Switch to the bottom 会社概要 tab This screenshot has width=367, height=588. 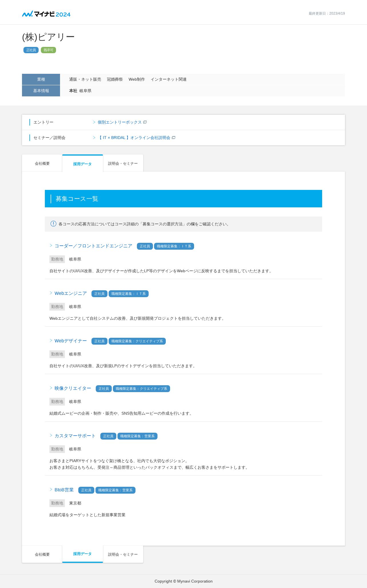pos(42,554)
